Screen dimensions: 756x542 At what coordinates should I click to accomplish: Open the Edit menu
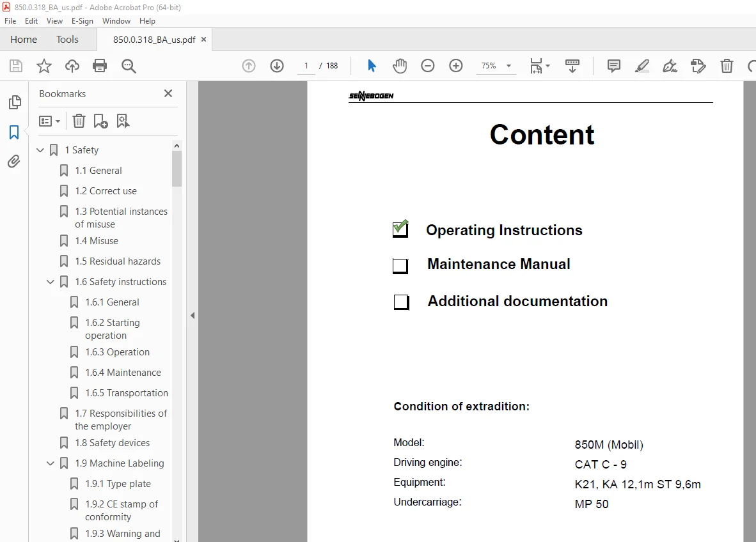(x=31, y=21)
